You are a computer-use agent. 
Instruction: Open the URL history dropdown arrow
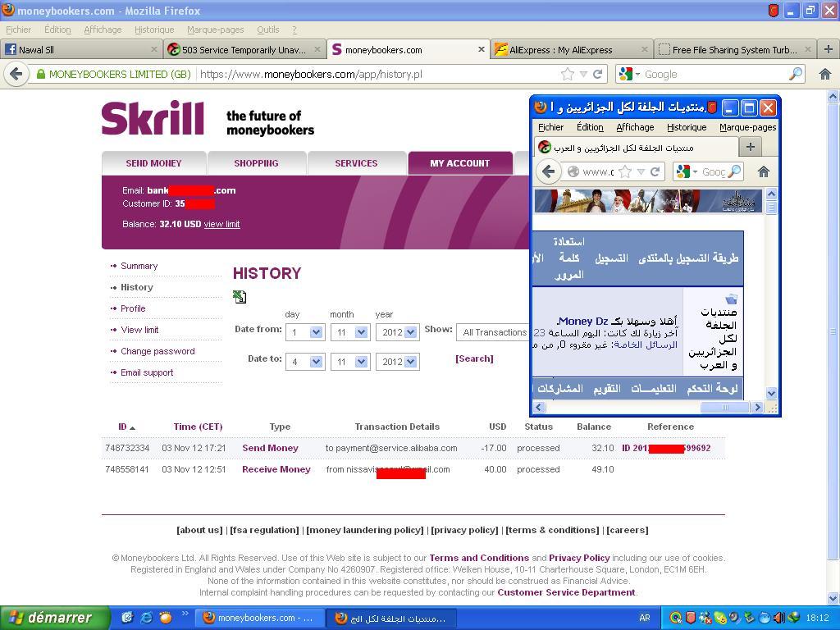pyautogui.click(x=583, y=74)
